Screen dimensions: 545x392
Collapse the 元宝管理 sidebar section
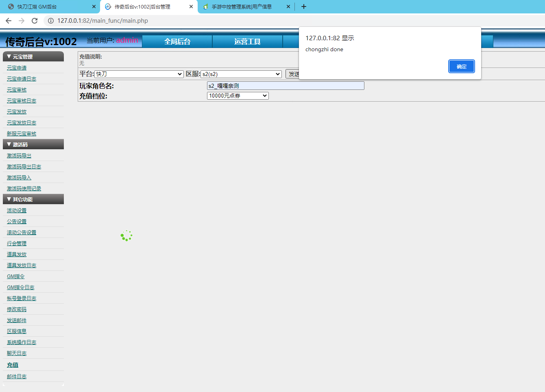[x=33, y=57]
